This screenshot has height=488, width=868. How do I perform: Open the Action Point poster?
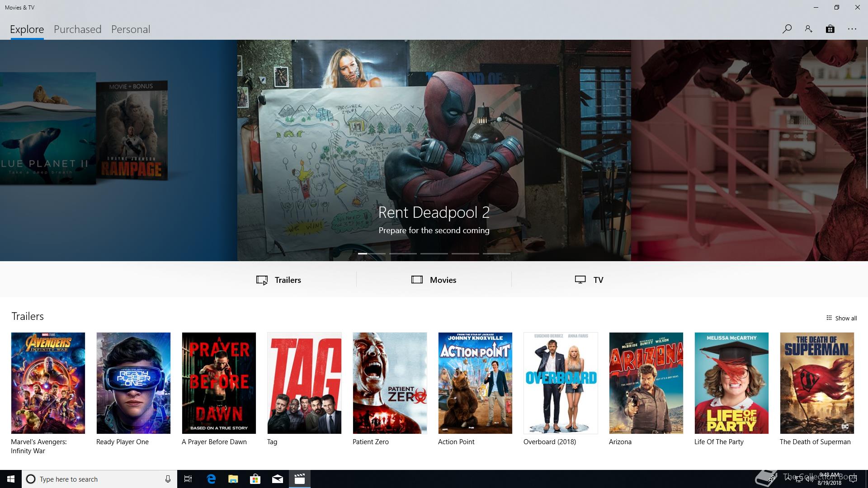pyautogui.click(x=475, y=383)
